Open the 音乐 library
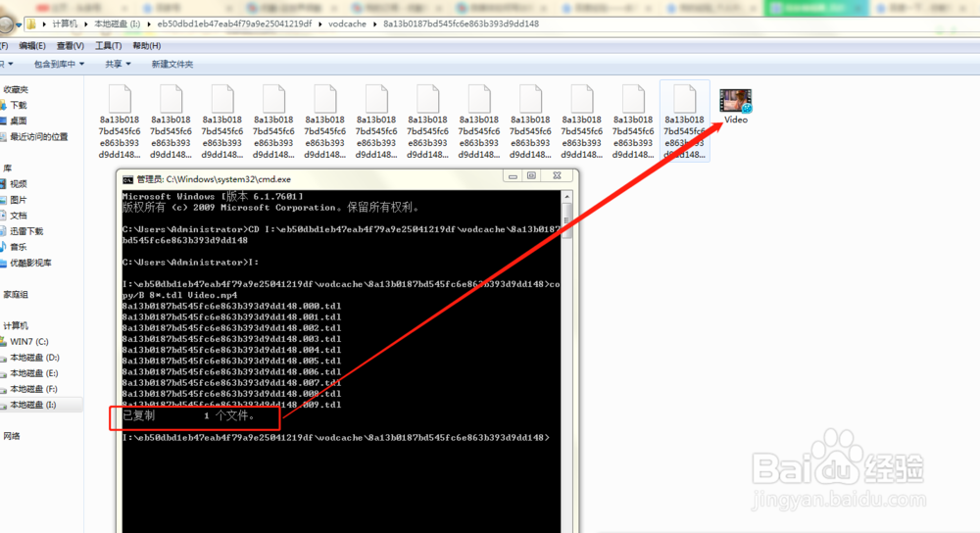 click(x=18, y=247)
